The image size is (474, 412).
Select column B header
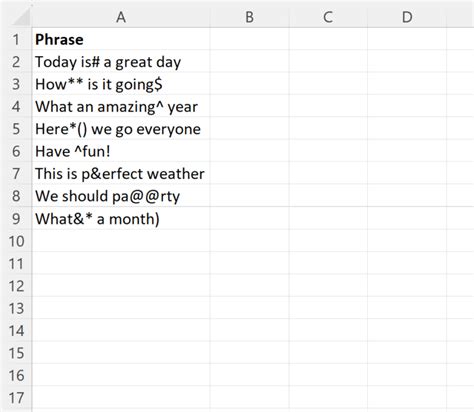pos(250,17)
